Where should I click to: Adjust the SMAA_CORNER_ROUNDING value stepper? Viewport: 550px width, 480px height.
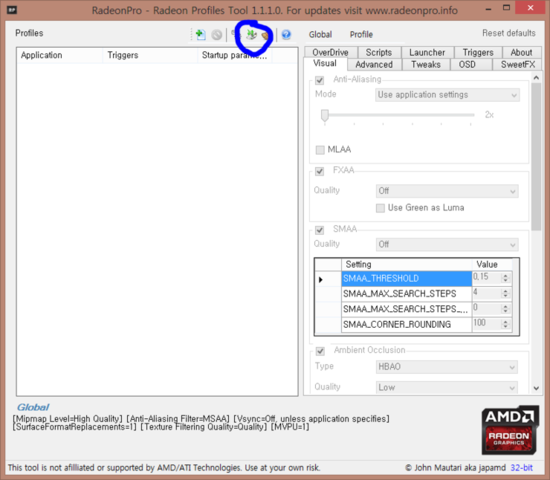tap(505, 324)
